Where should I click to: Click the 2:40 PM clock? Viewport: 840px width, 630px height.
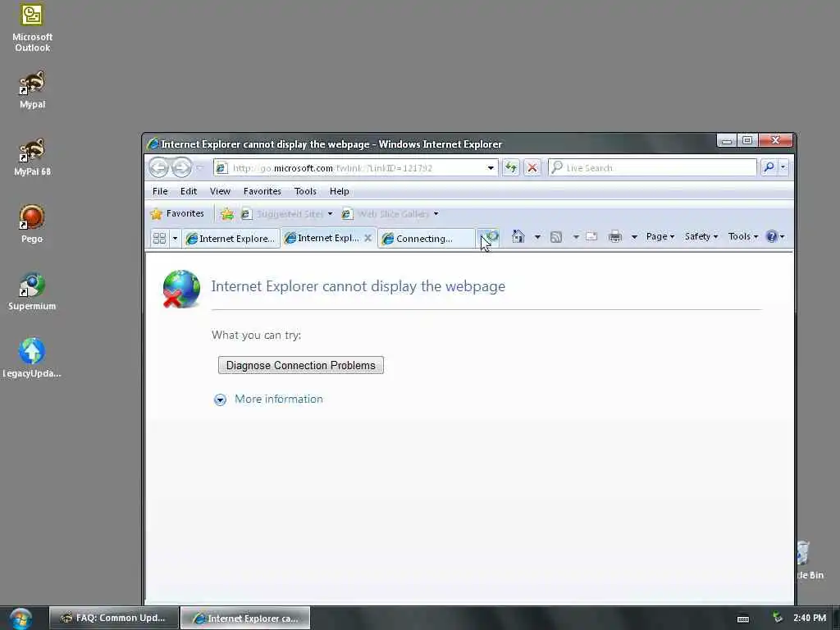pyautogui.click(x=810, y=619)
